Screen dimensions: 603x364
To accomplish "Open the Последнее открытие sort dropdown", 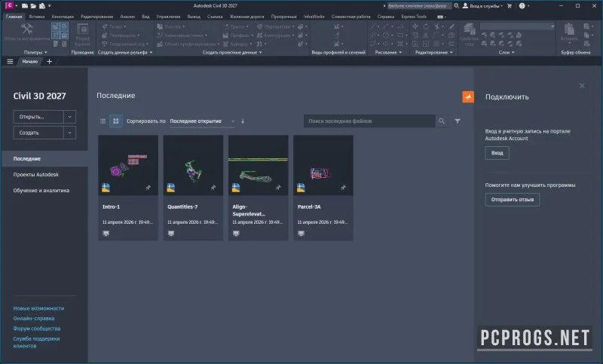I will (x=202, y=121).
